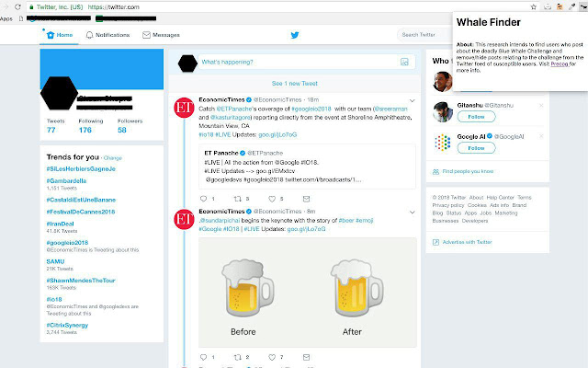Open the #ShawnMendesTheTour trend
This screenshot has width=588, height=368.
pos(81,281)
